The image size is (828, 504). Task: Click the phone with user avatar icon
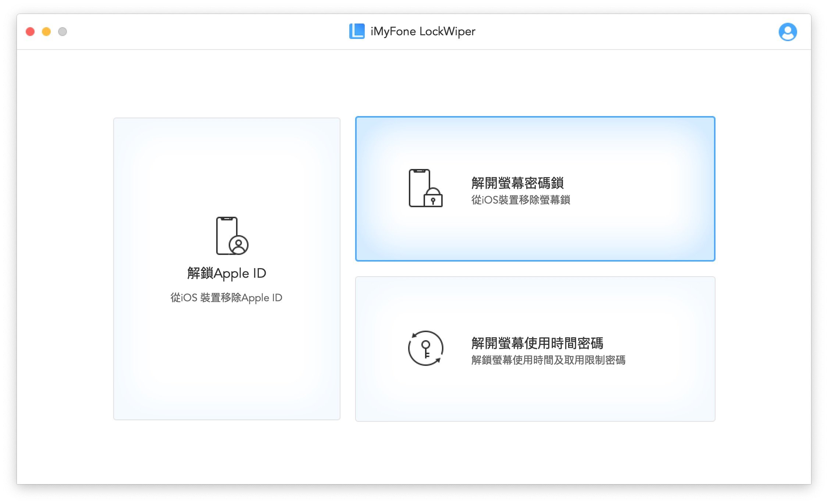tap(232, 235)
